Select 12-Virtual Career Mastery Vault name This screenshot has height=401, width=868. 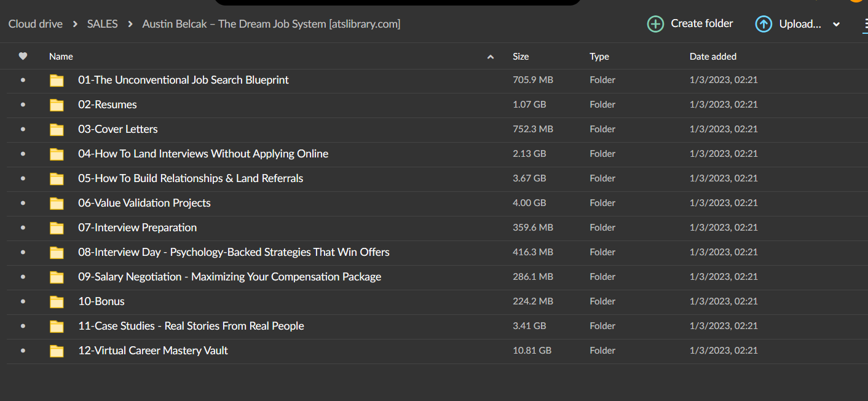tap(153, 351)
